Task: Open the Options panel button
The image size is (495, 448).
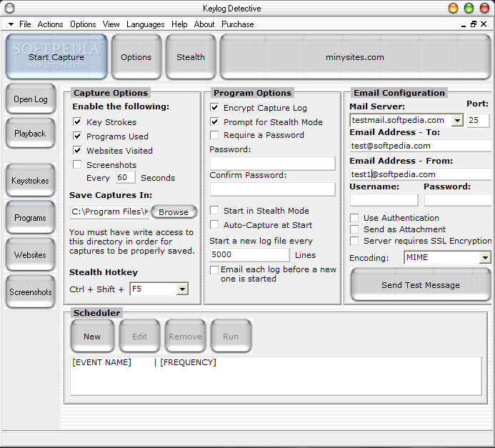Action: tap(136, 57)
